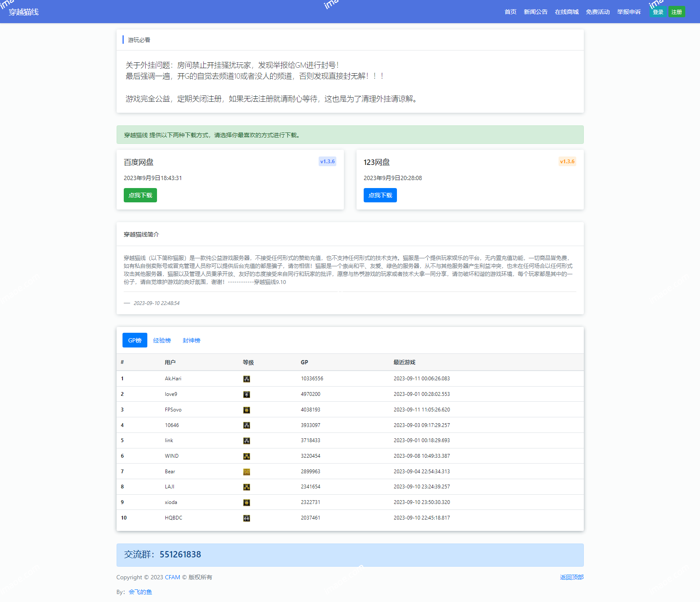The height and width of the screenshot is (602, 700).
Task: Click xioda's level rank icon
Action: (247, 503)
